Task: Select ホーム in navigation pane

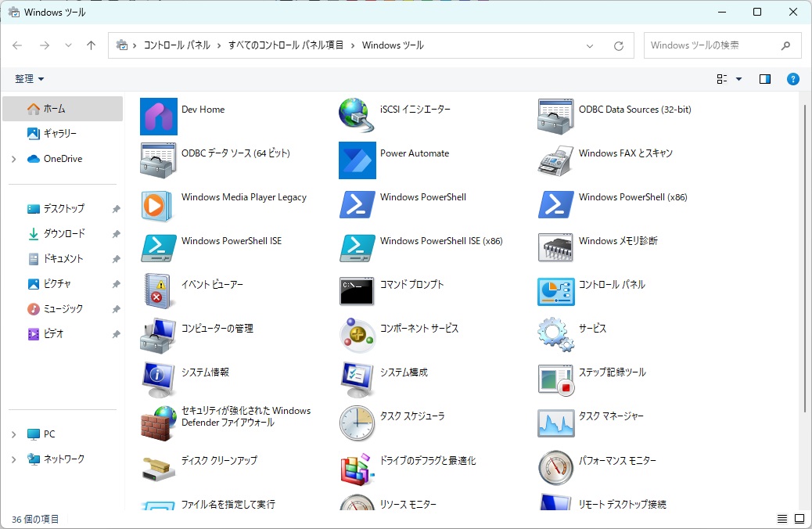Action: coord(63,109)
